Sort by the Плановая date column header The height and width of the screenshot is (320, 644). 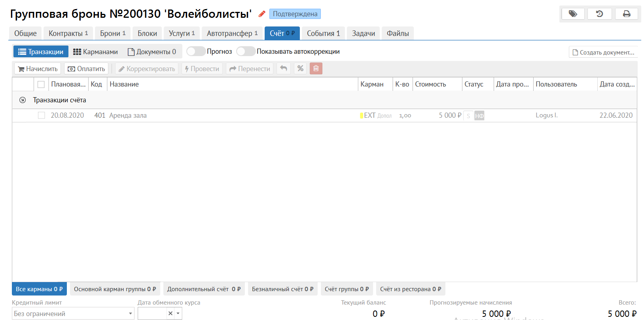68,84
